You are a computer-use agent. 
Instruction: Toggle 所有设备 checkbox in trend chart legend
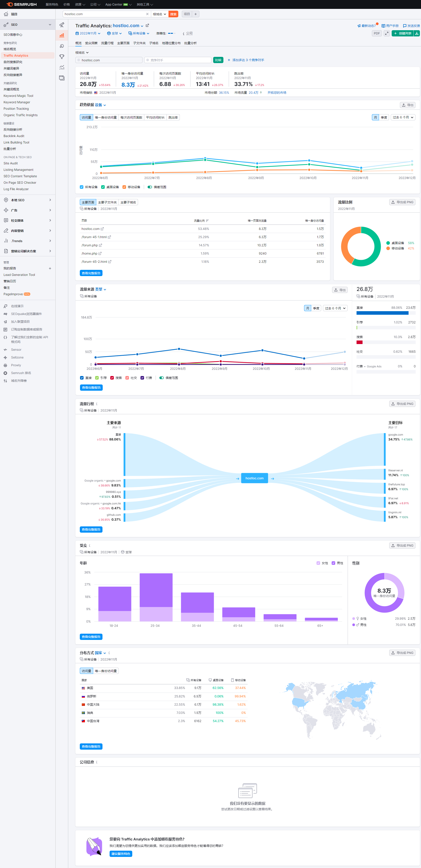tap(82, 187)
